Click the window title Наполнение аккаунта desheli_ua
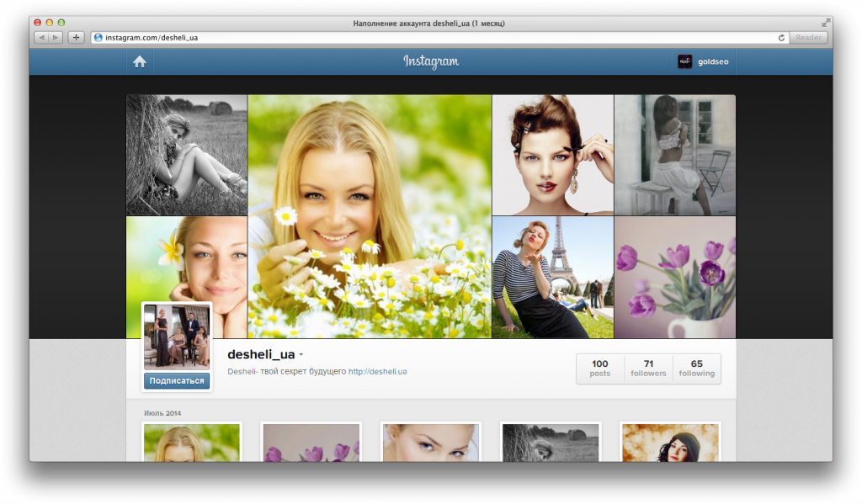The height and width of the screenshot is (504, 862). (x=428, y=23)
